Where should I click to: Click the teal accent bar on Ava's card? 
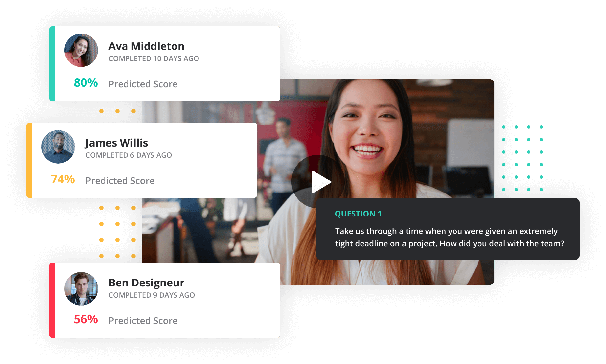(52, 63)
